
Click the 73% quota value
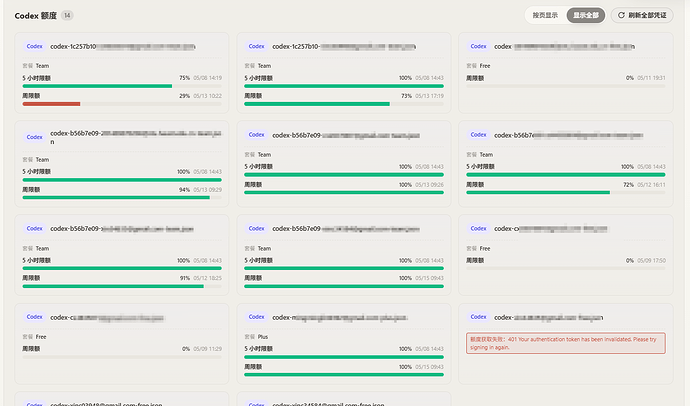point(406,95)
